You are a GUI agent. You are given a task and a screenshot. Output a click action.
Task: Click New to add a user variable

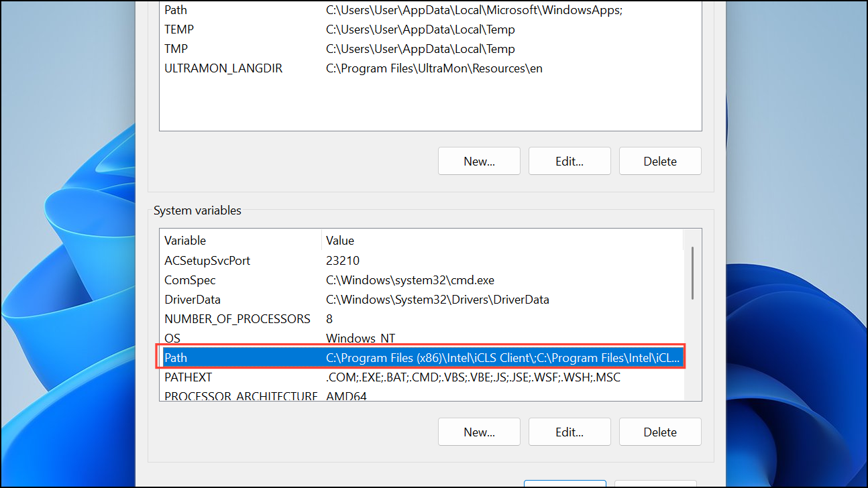tap(479, 161)
